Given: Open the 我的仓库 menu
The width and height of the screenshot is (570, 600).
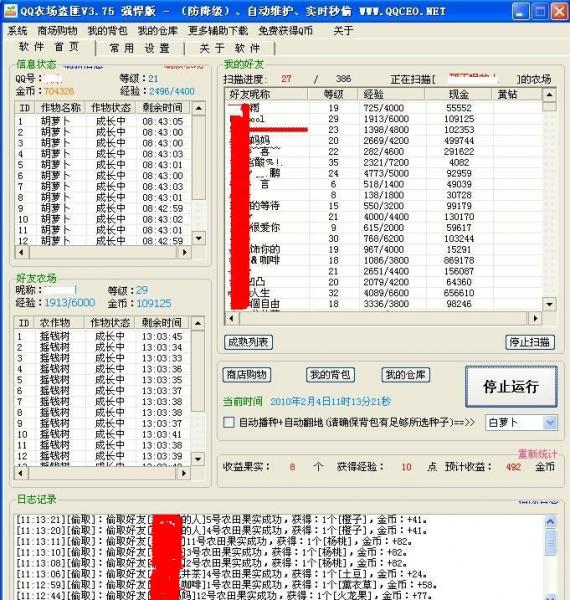Looking at the screenshot, I should click(x=158, y=31).
